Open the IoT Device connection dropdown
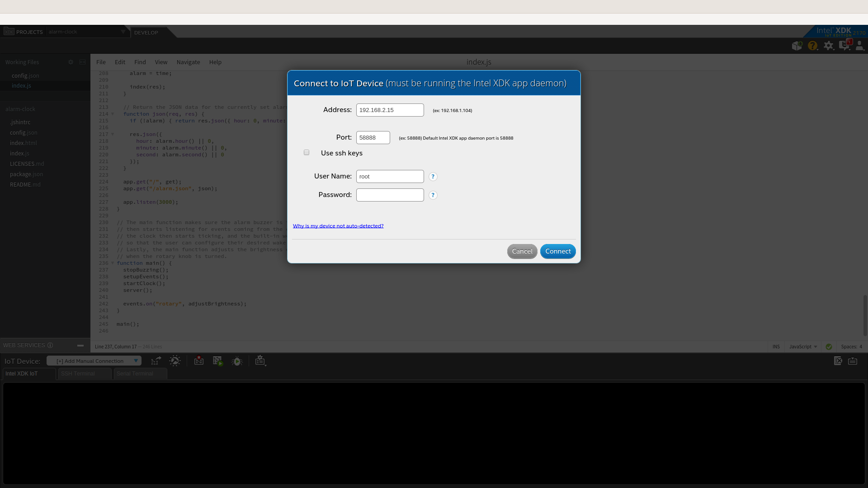868x488 pixels. point(94,361)
